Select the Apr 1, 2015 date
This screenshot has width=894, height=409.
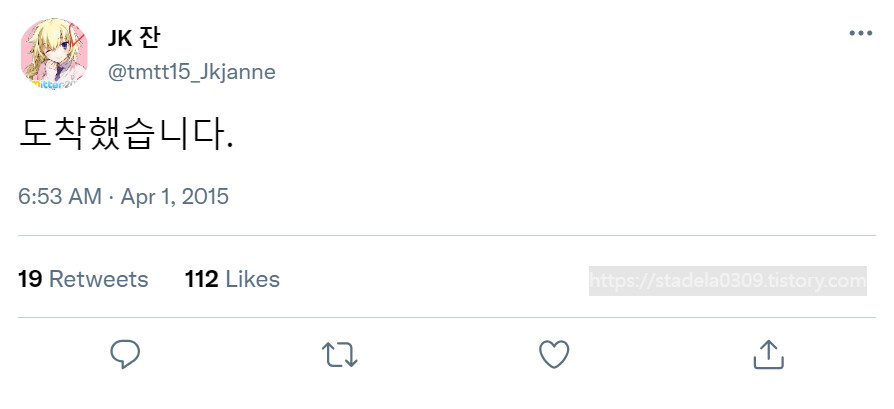[x=175, y=197]
